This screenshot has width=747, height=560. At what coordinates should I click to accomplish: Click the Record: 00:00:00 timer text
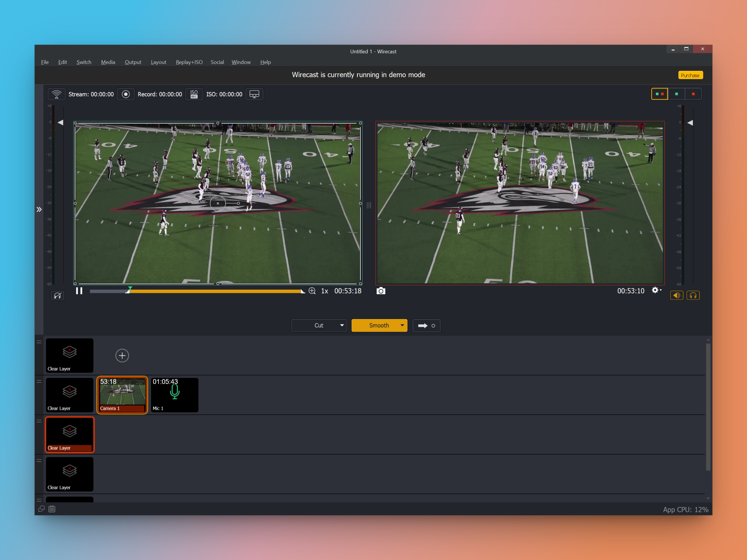pyautogui.click(x=160, y=94)
